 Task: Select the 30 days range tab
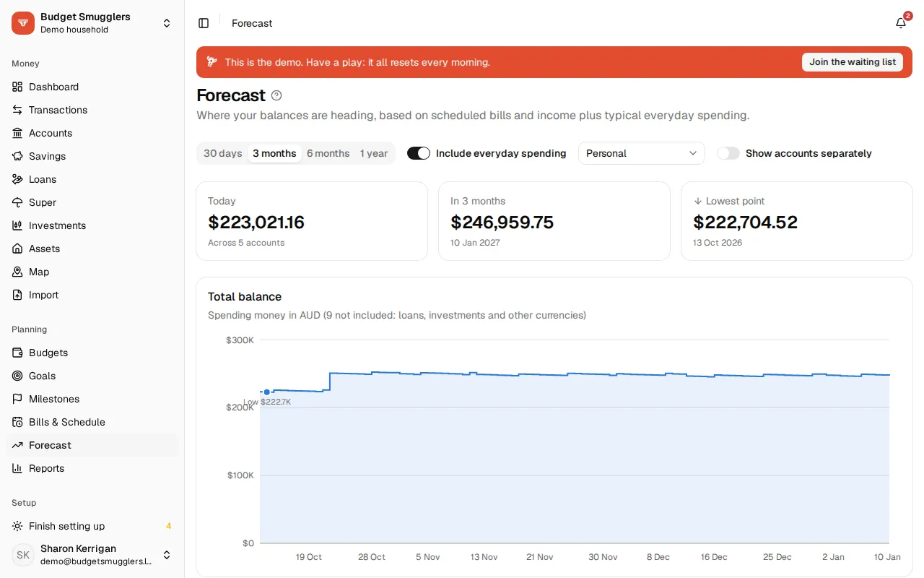click(223, 153)
